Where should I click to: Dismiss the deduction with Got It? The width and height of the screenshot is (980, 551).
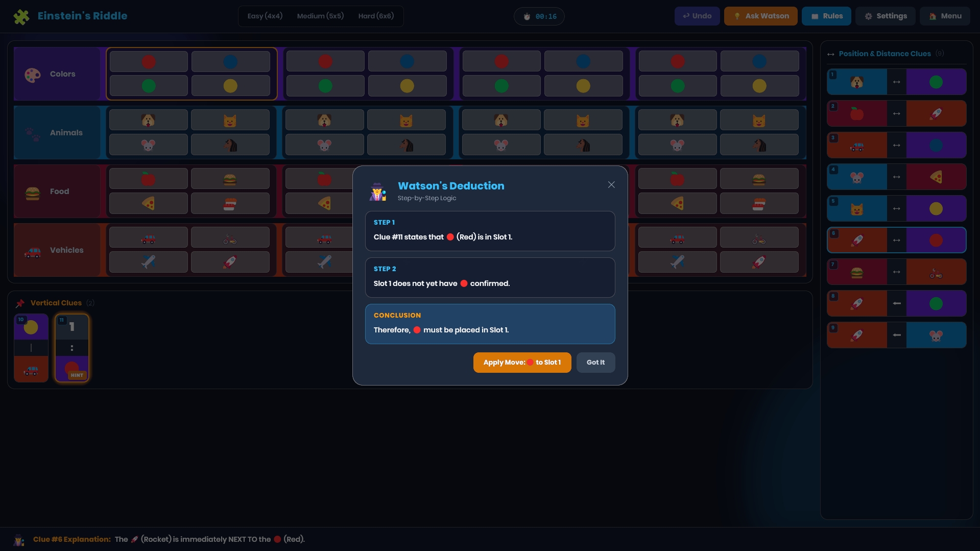[x=595, y=363]
